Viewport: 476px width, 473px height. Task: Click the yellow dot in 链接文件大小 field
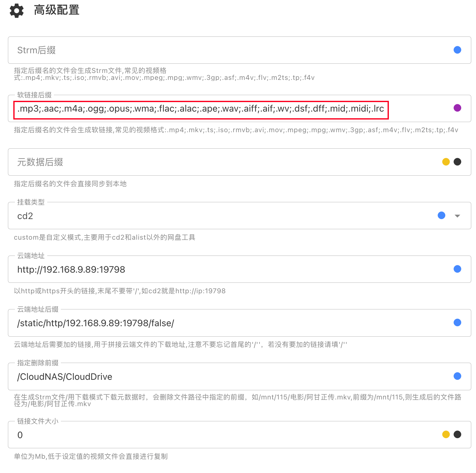point(446,435)
